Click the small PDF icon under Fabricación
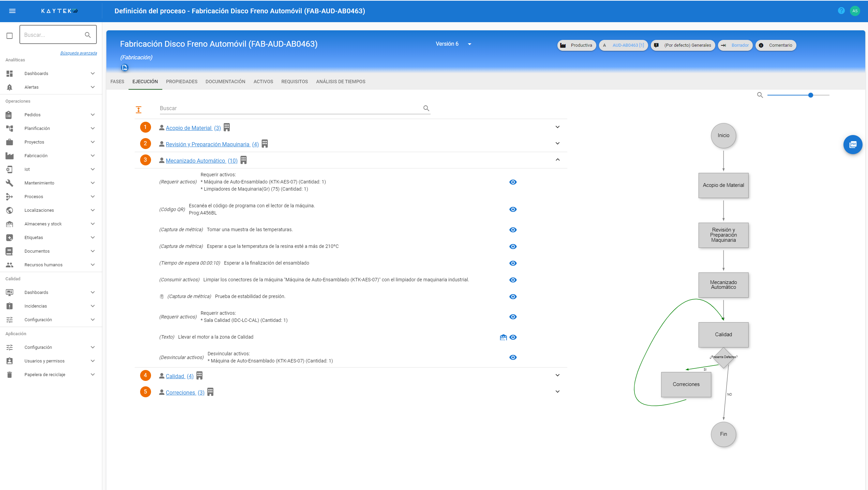The width and height of the screenshot is (868, 490). 125,68
